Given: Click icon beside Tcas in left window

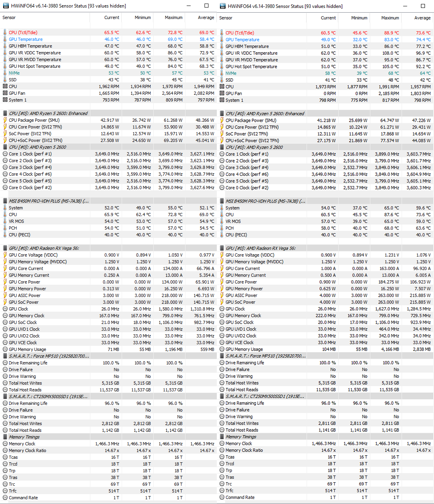Looking at the screenshot, I should coord(5,457).
